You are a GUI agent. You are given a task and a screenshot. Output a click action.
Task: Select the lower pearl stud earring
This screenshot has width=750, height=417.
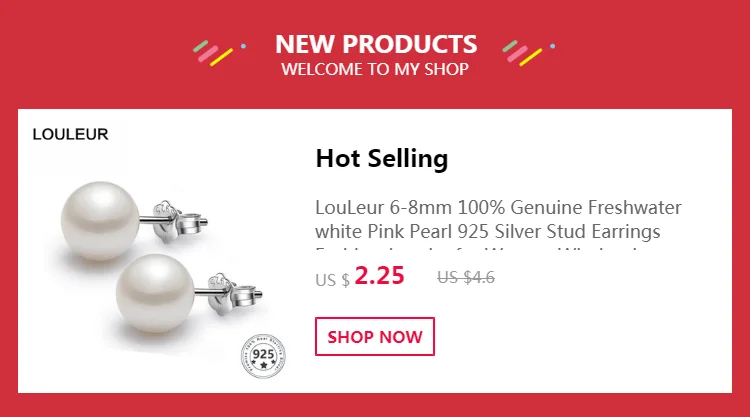189,294
